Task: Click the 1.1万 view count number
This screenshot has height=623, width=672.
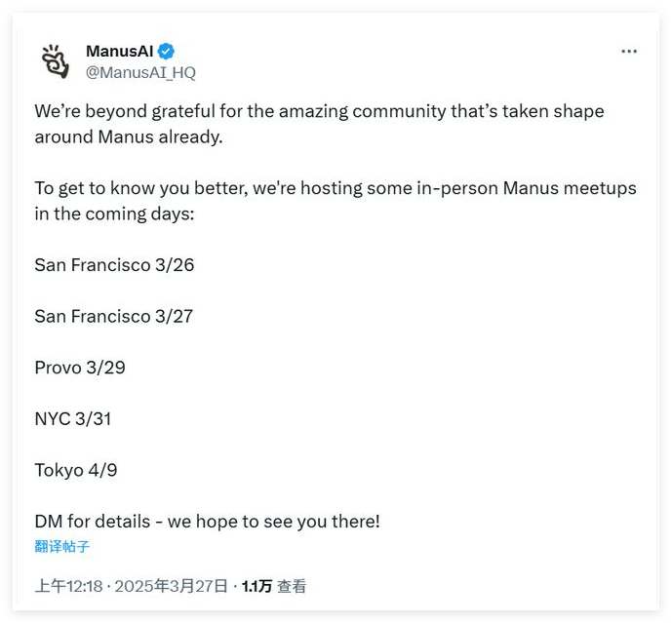Action: click(x=257, y=586)
